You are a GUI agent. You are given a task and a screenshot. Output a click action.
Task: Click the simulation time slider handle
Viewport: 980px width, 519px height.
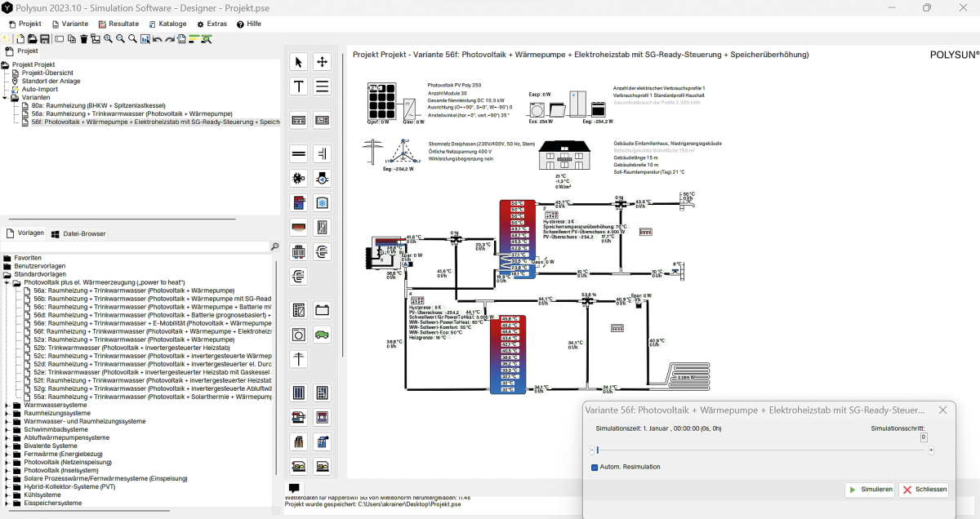click(x=598, y=450)
